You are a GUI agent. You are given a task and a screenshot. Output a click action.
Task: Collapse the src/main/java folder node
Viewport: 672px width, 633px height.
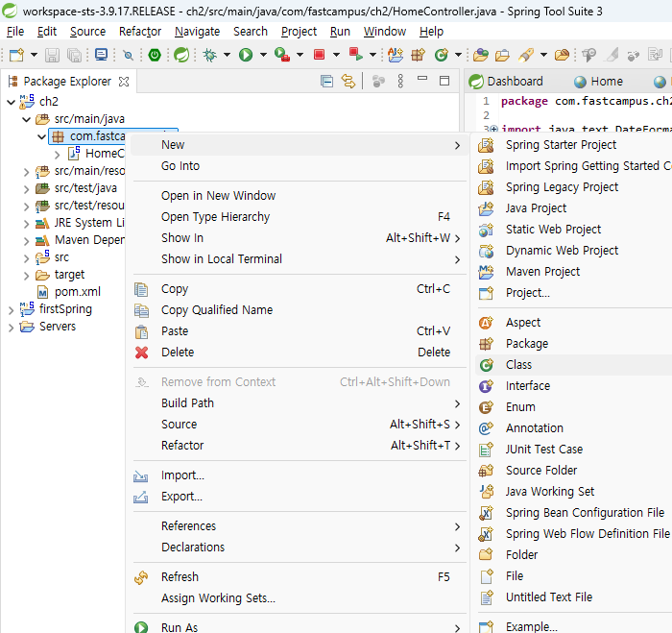tap(27, 119)
